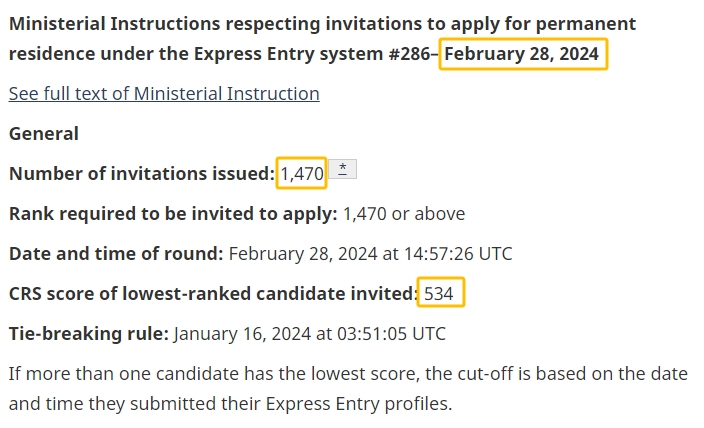Click the "Number of invitations issued" label

(141, 174)
